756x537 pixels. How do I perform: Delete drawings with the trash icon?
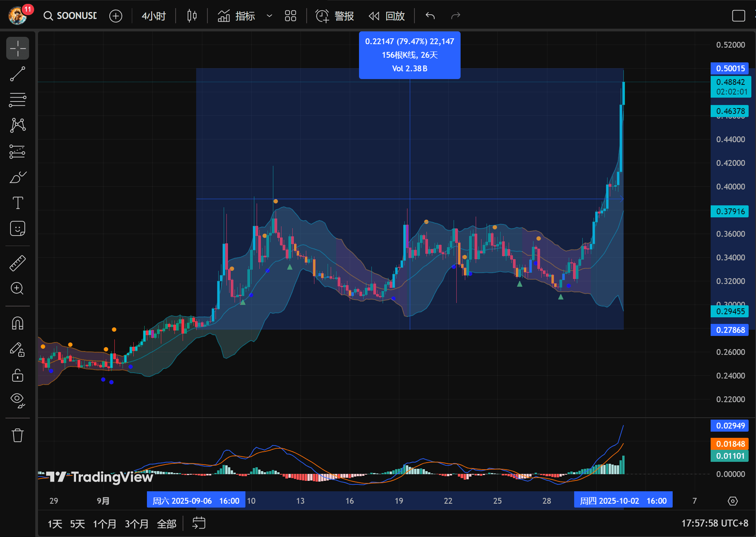click(17, 435)
